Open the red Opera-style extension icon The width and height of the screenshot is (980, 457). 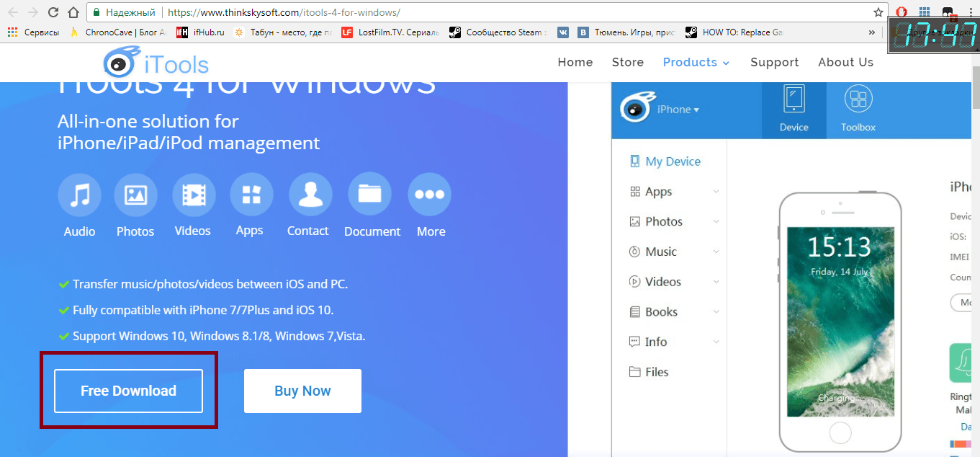click(x=902, y=12)
